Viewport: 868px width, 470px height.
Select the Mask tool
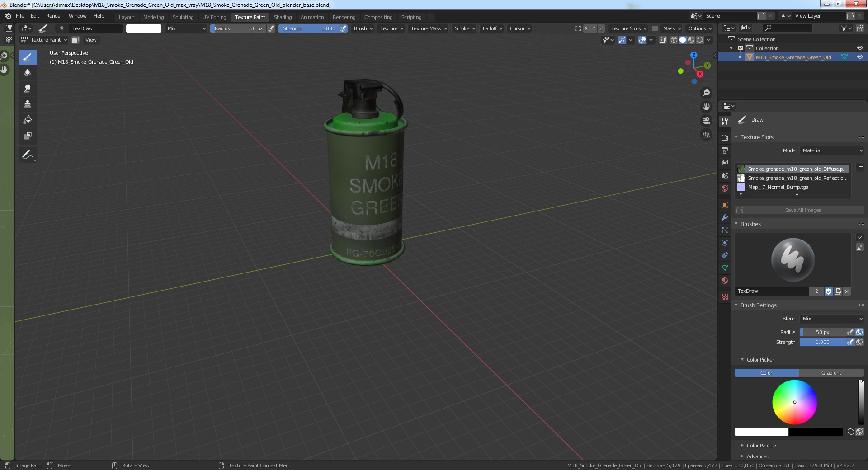point(28,136)
